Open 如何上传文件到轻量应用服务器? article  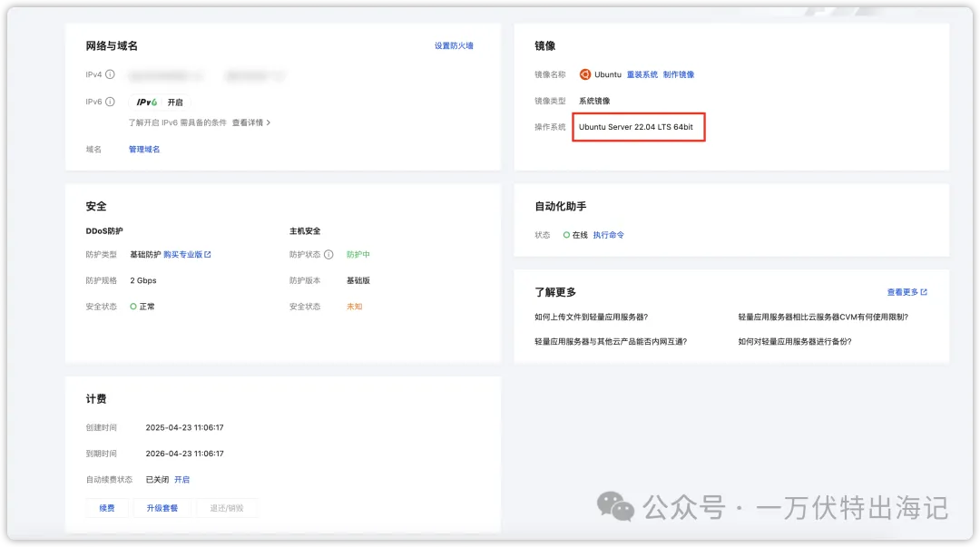coord(591,317)
